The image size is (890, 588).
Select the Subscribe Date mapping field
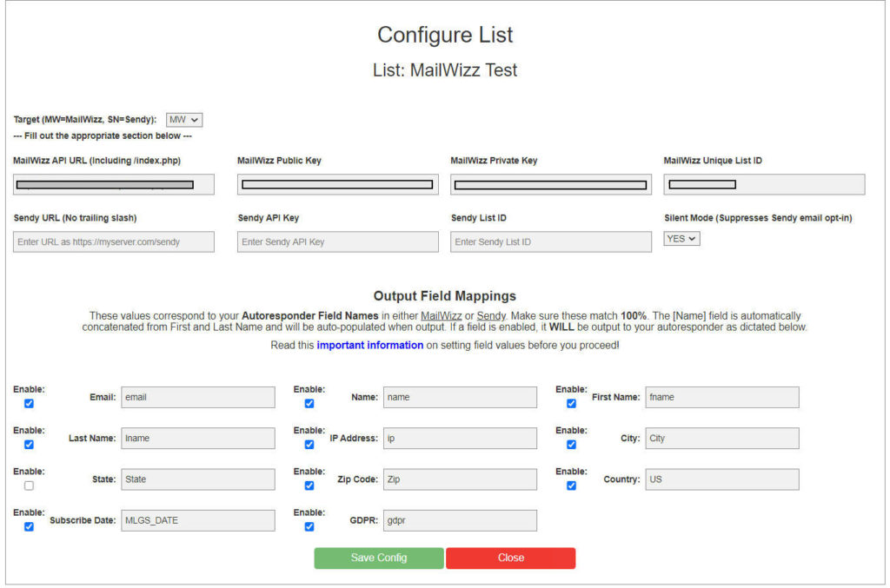(198, 520)
